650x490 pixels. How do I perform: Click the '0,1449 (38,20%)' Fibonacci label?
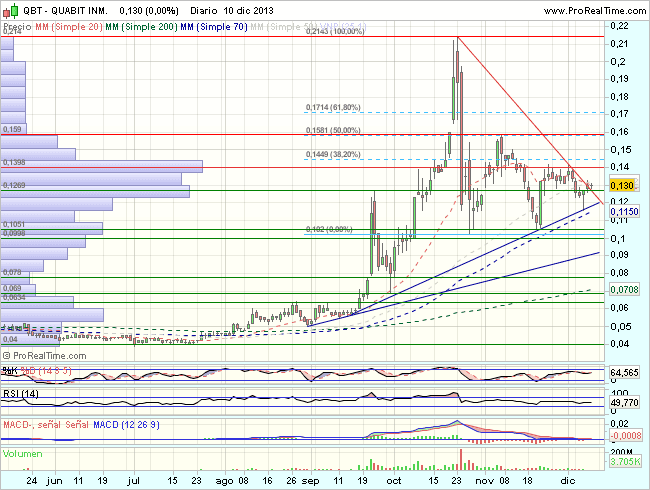click(x=333, y=154)
